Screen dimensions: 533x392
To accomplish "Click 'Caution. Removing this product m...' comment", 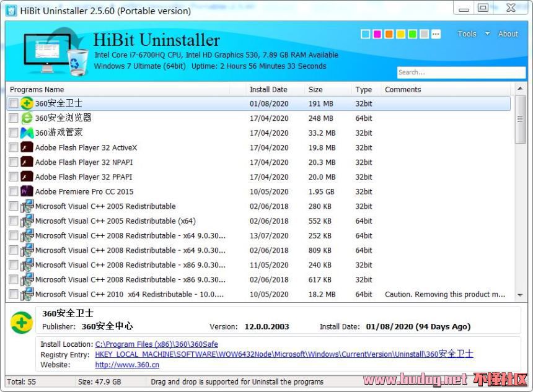I will point(445,294).
